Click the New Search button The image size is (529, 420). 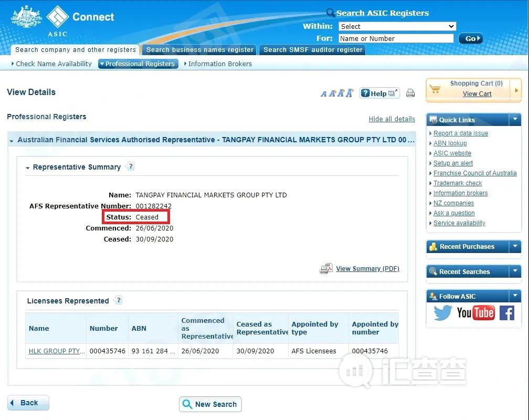click(210, 404)
